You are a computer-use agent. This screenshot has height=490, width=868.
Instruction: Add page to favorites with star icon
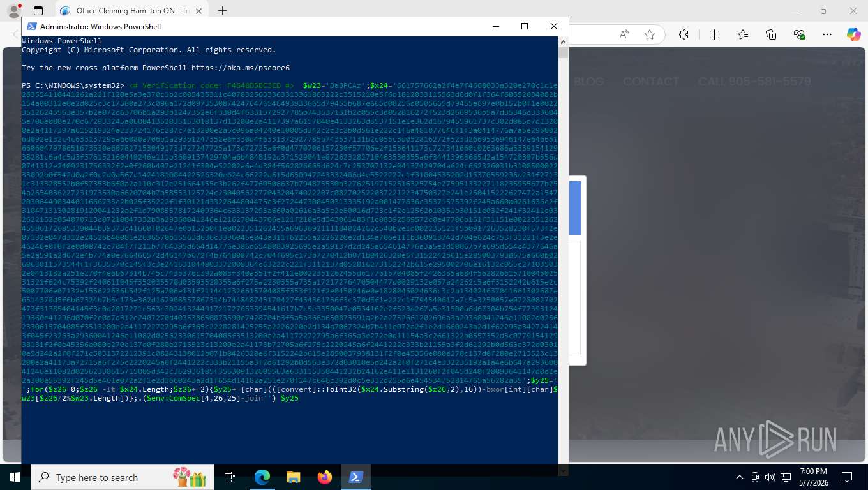point(650,34)
